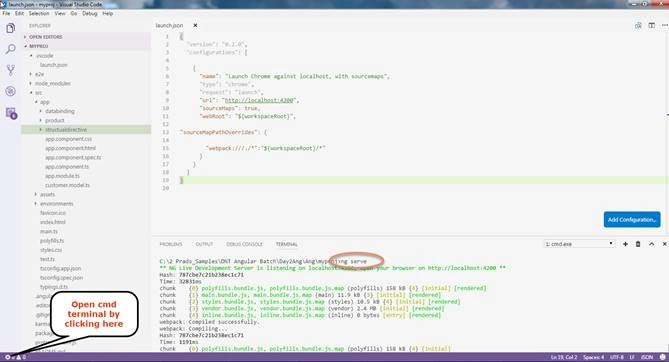Click the open changes icon in editor toolbar
Viewport: 669px width, 362px height.
tap(638, 26)
